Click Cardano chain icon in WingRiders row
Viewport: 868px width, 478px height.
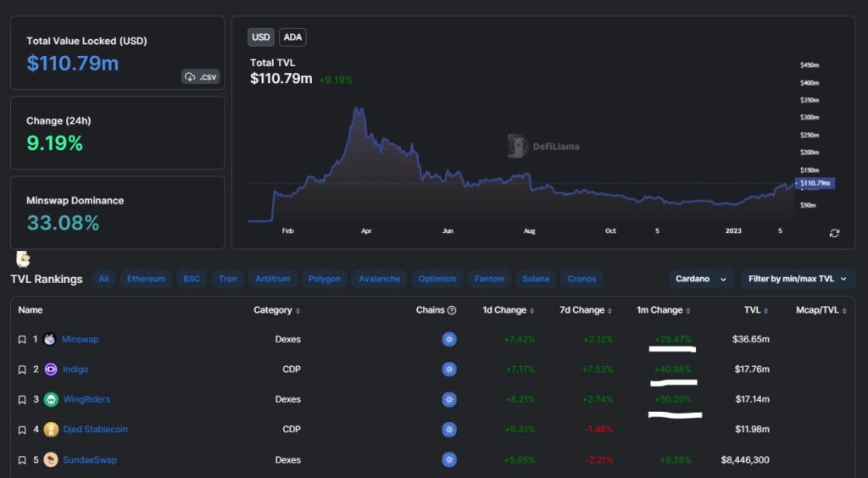pos(449,399)
